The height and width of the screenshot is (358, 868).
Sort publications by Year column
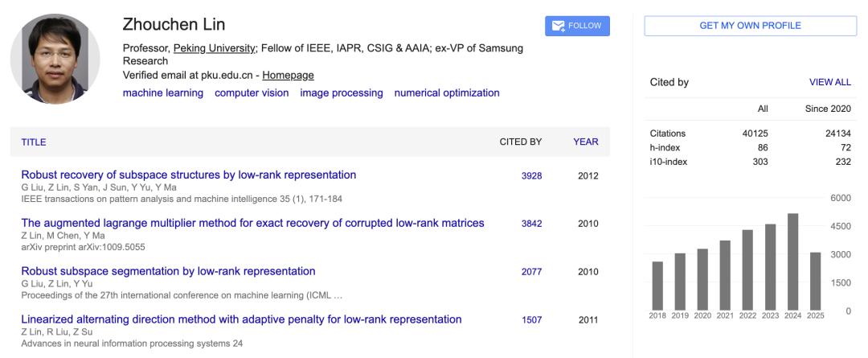[586, 142]
